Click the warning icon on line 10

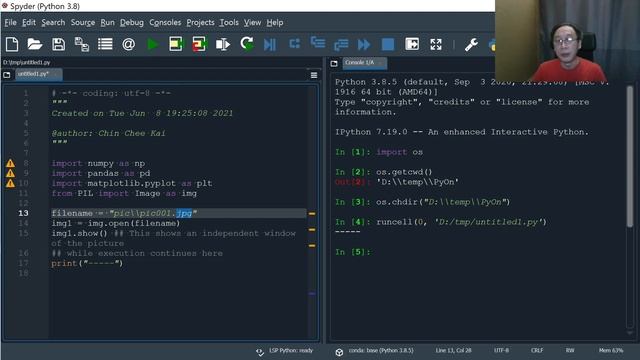click(x=10, y=183)
